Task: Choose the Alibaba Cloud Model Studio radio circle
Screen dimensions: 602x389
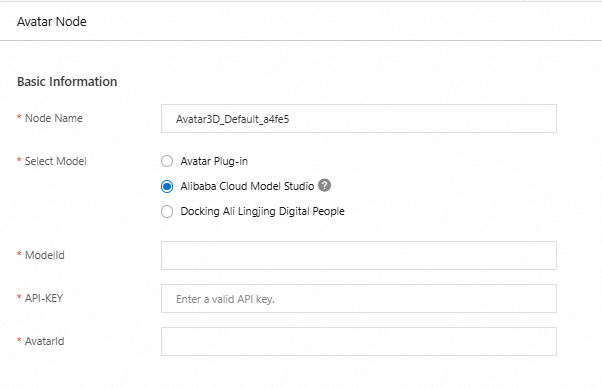Action: (x=167, y=187)
